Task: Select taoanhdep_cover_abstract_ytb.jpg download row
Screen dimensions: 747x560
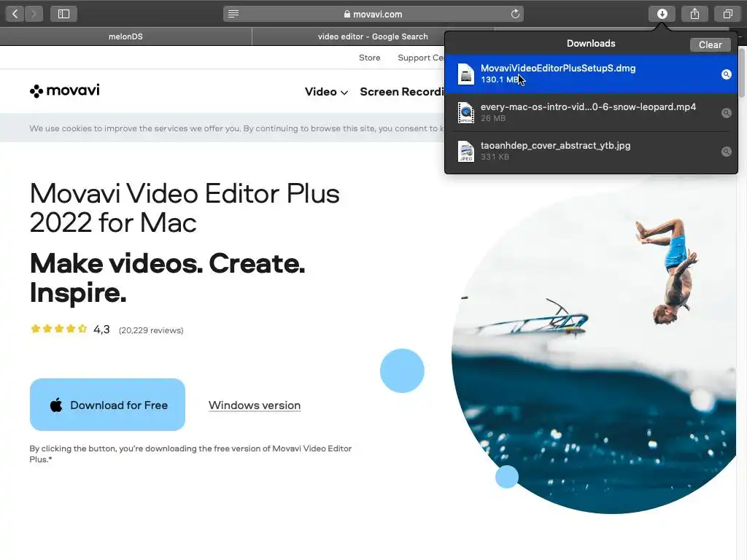Action: pos(591,152)
